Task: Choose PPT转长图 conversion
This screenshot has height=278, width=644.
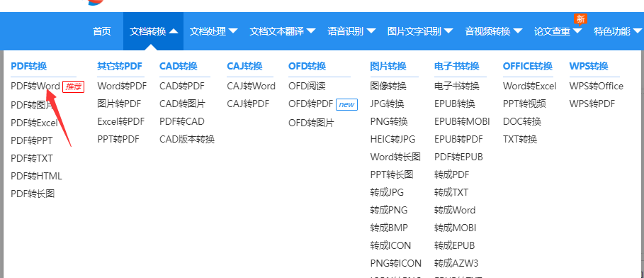Action: pyautogui.click(x=391, y=174)
